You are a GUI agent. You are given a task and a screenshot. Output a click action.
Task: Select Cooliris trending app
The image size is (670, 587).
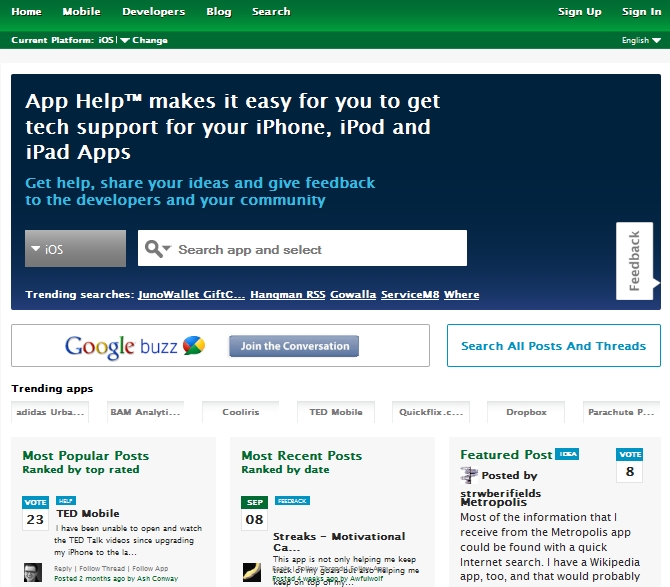pos(241,412)
